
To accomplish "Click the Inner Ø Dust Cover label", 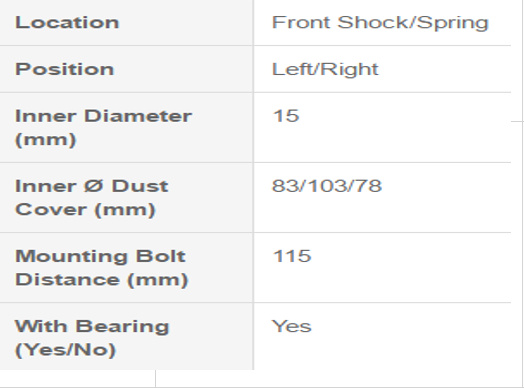I will click(92, 198).
